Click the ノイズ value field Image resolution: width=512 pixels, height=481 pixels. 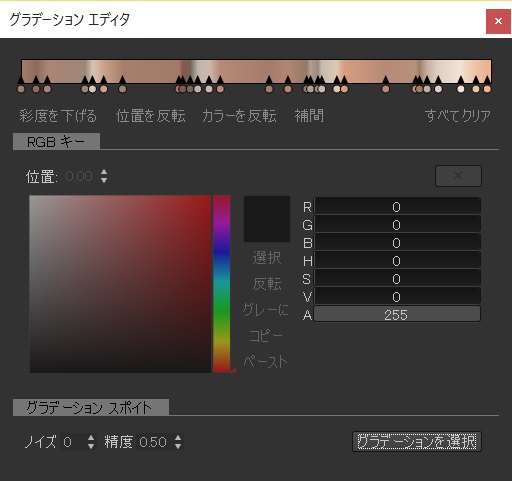coord(72,442)
